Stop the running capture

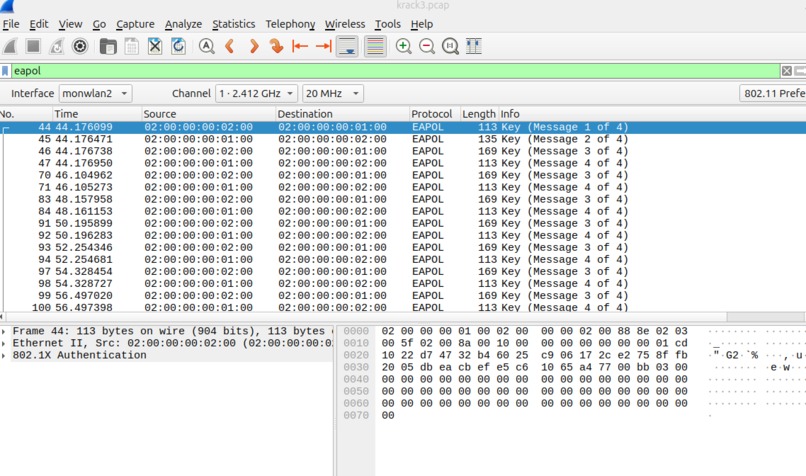[33, 46]
